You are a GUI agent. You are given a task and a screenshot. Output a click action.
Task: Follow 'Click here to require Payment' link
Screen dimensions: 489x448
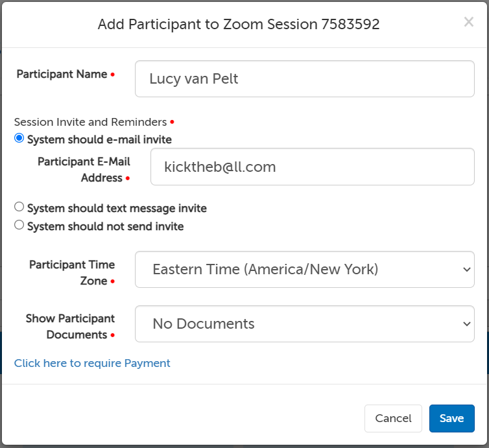point(92,363)
